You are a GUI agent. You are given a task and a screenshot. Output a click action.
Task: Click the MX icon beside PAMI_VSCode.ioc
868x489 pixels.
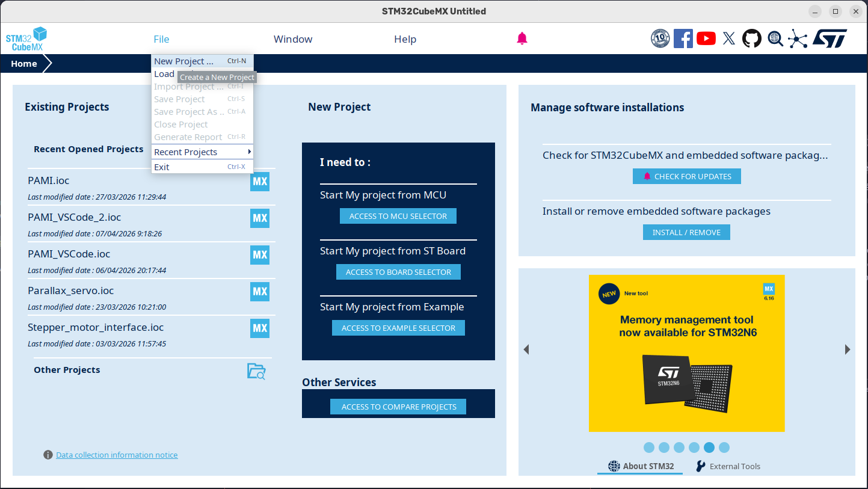260,255
